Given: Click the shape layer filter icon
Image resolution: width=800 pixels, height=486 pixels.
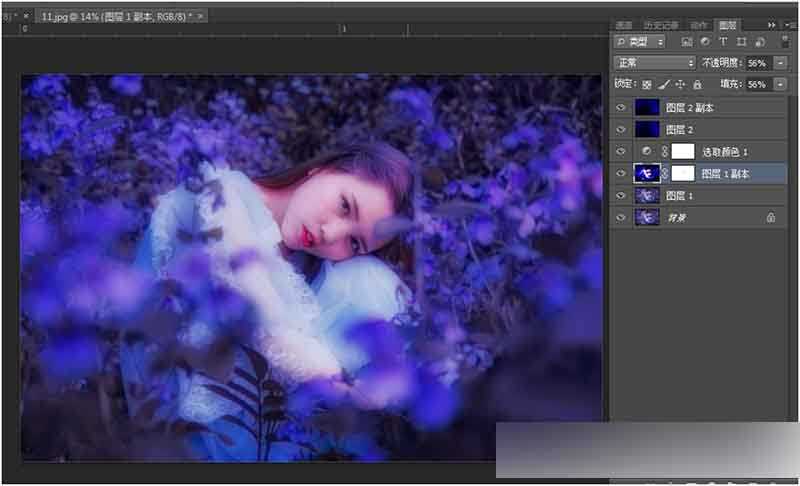Looking at the screenshot, I should pos(741,42).
